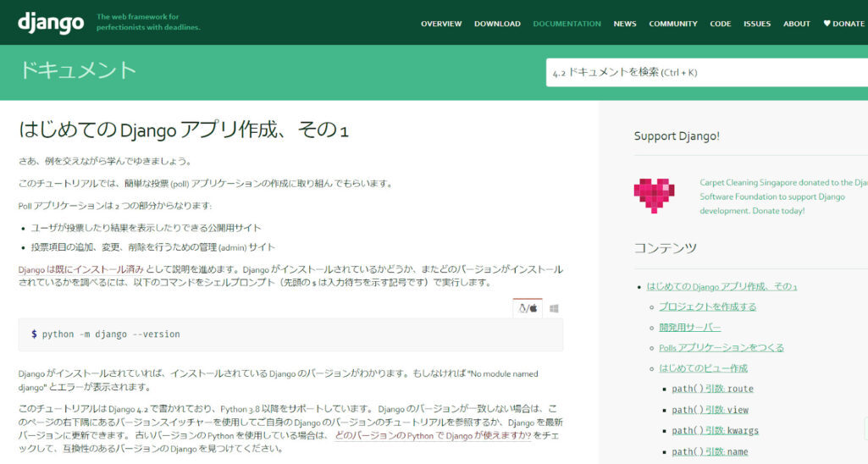
Task: Open 'path() 引数: kwargs' contents link
Action: pyautogui.click(x=716, y=431)
